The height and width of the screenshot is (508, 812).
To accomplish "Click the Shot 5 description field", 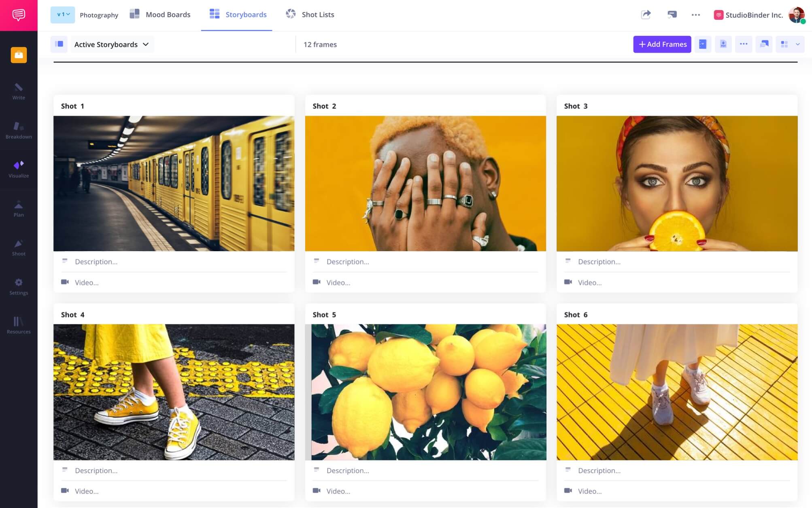I will (425, 470).
